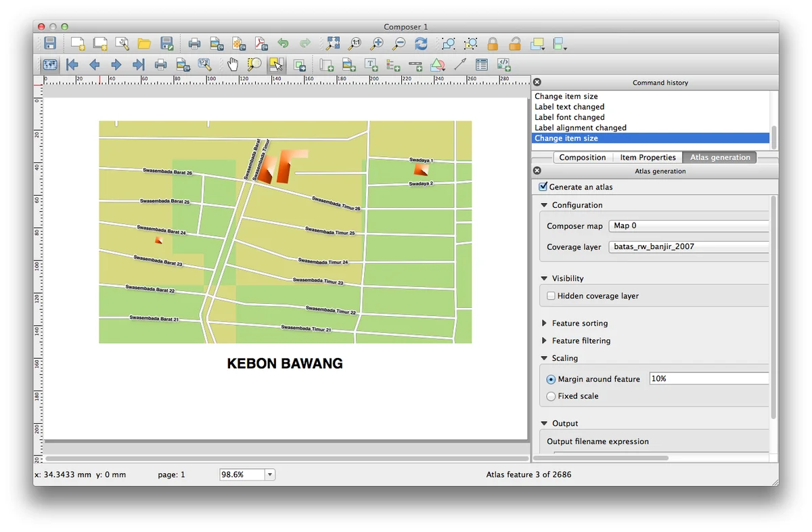This screenshot has width=812, height=532.
Task: Switch to the Item Properties tab
Action: [x=648, y=158]
